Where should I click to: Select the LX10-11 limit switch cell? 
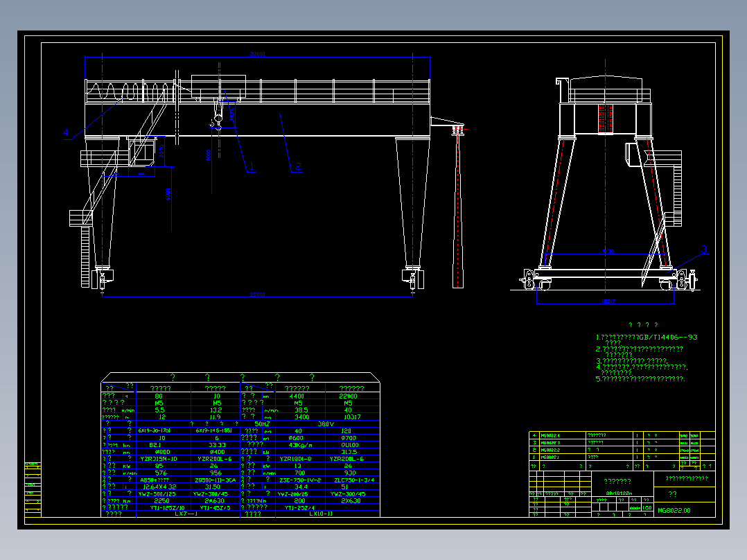tap(321, 514)
